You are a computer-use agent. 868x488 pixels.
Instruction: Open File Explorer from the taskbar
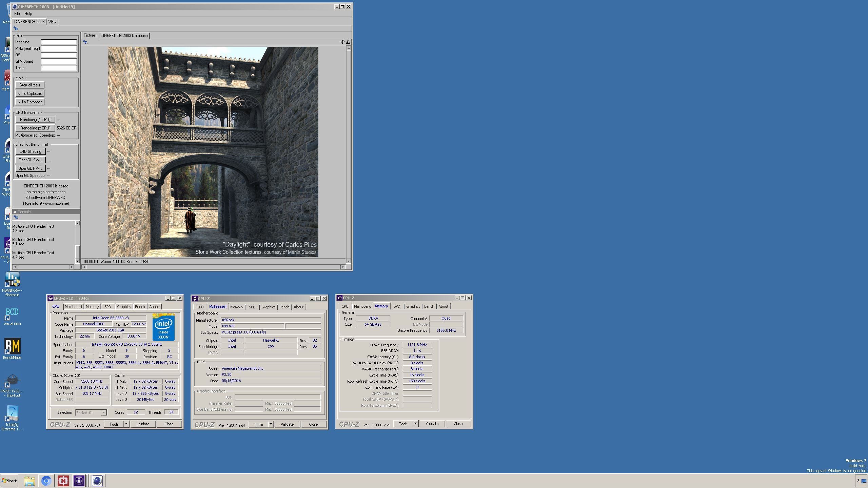29,481
